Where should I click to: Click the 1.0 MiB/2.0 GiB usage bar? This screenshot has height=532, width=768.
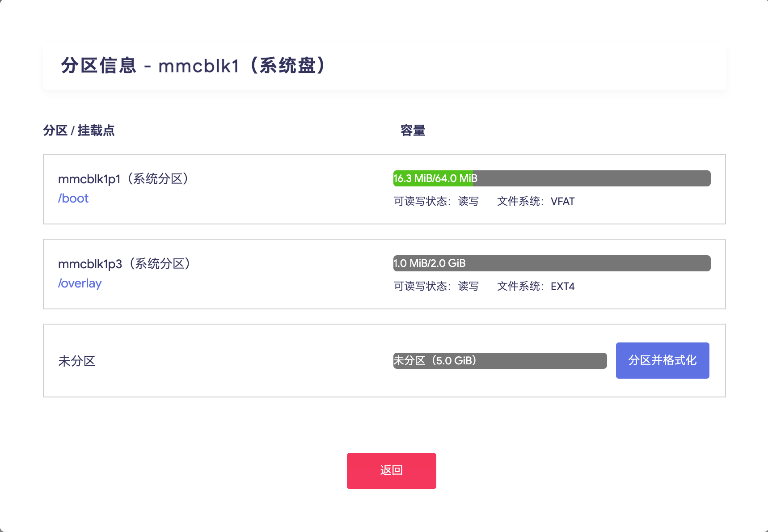point(552,263)
